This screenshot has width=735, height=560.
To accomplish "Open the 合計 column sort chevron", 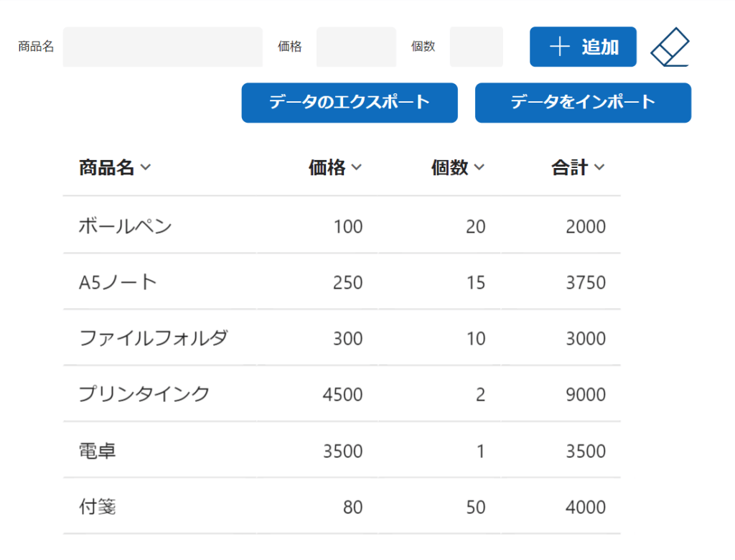I will coord(599,168).
